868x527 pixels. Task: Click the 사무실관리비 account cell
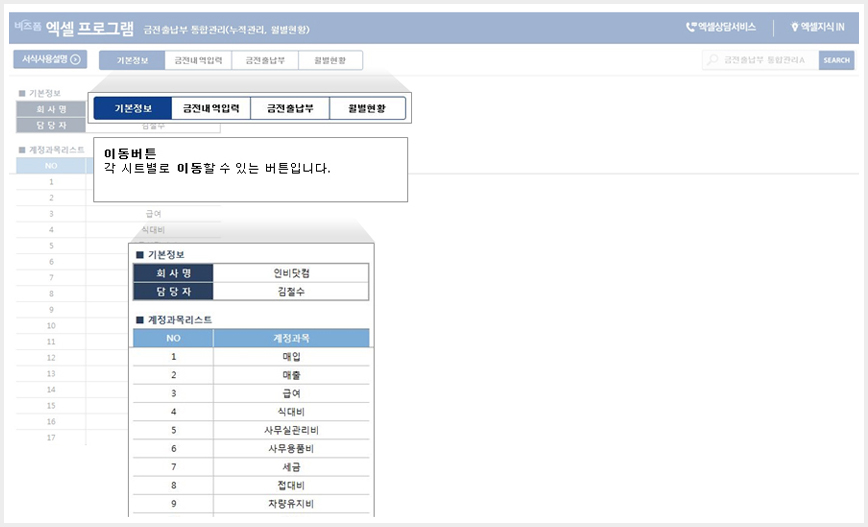291,430
